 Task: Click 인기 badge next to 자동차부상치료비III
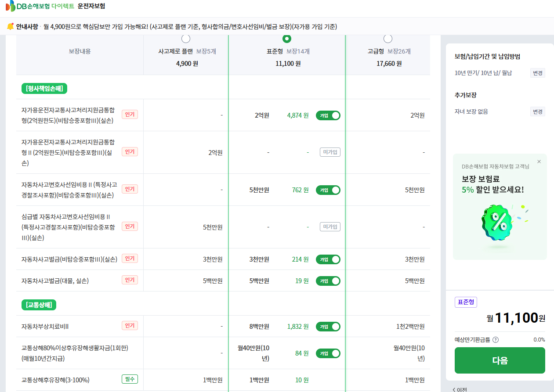130,326
